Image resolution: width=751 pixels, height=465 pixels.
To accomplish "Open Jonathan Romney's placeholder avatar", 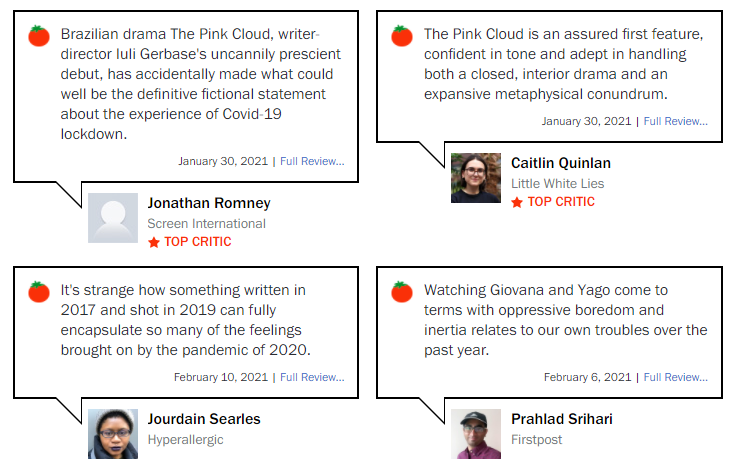I will [x=113, y=218].
